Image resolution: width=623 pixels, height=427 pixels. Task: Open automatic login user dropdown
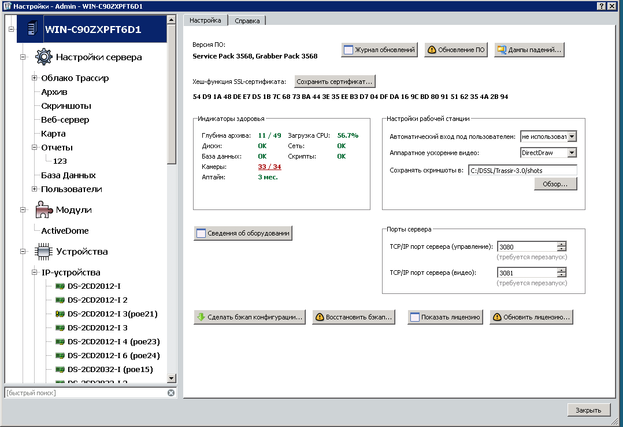click(572, 136)
